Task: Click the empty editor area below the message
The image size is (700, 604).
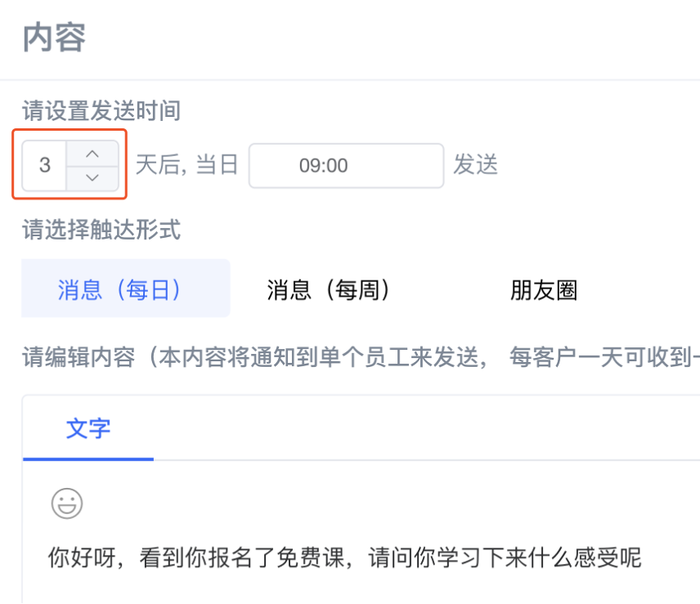Action: click(357, 588)
